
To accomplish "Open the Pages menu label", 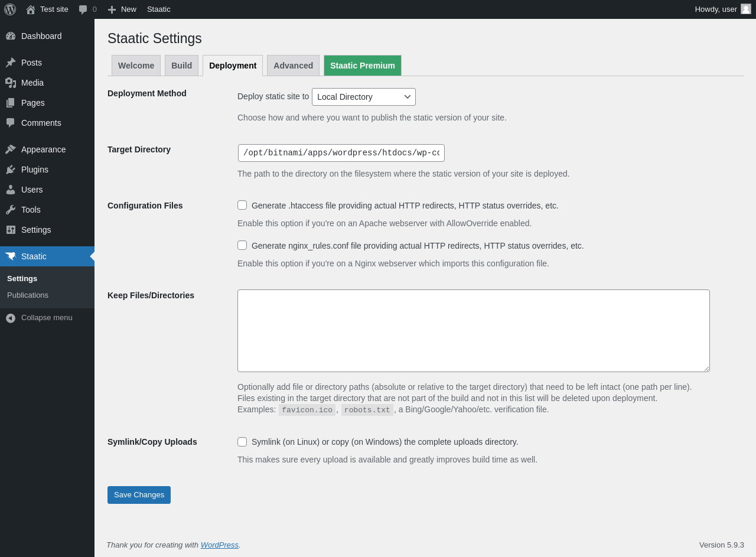I will [33, 103].
